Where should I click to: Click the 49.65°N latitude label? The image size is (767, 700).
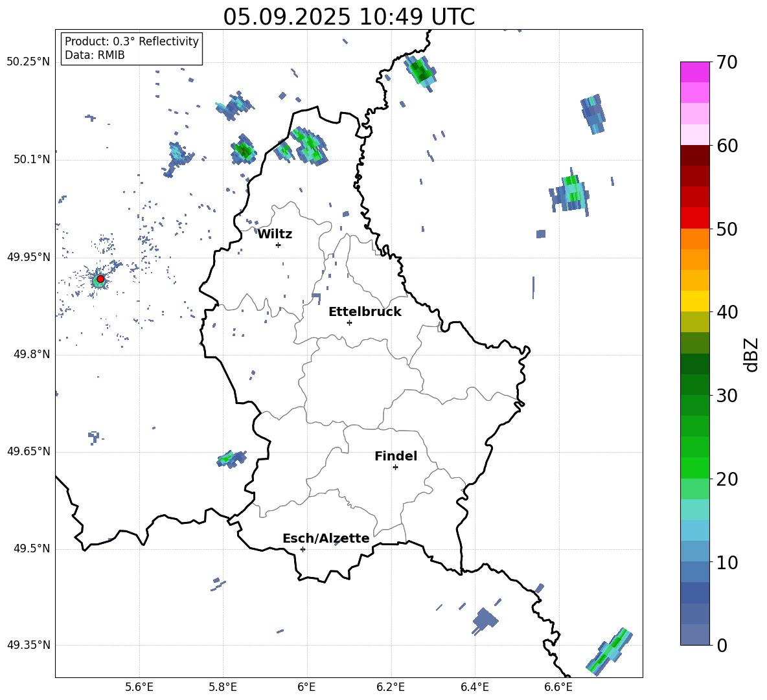click(29, 451)
